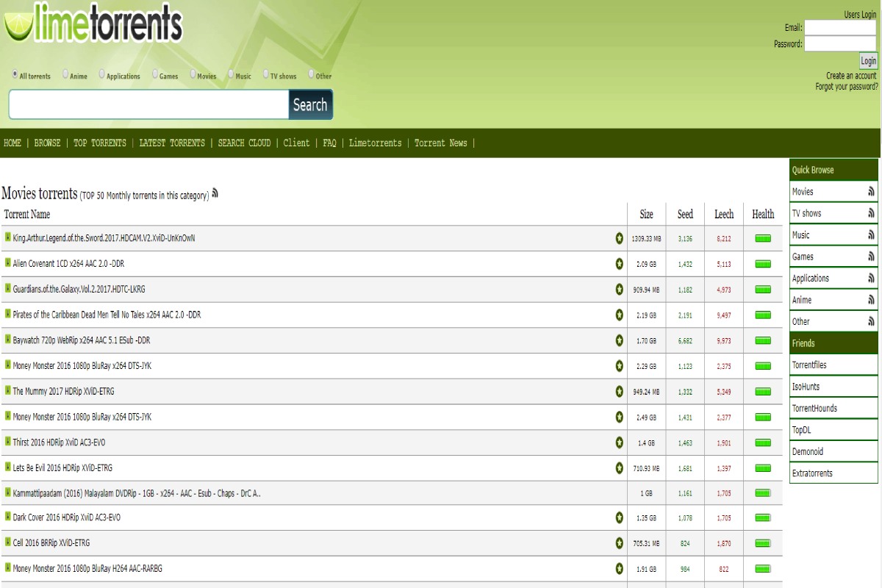Click the Login button
Image resolution: width=882 pixels, height=588 pixels.
point(868,61)
